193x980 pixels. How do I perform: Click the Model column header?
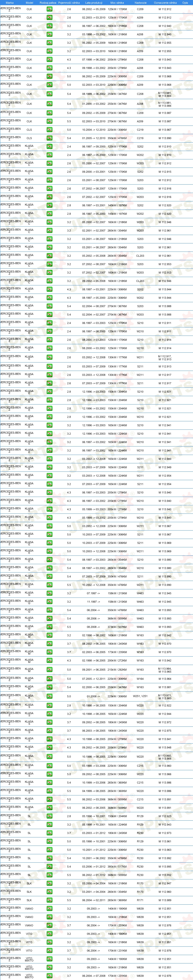pyautogui.click(x=29, y=3)
